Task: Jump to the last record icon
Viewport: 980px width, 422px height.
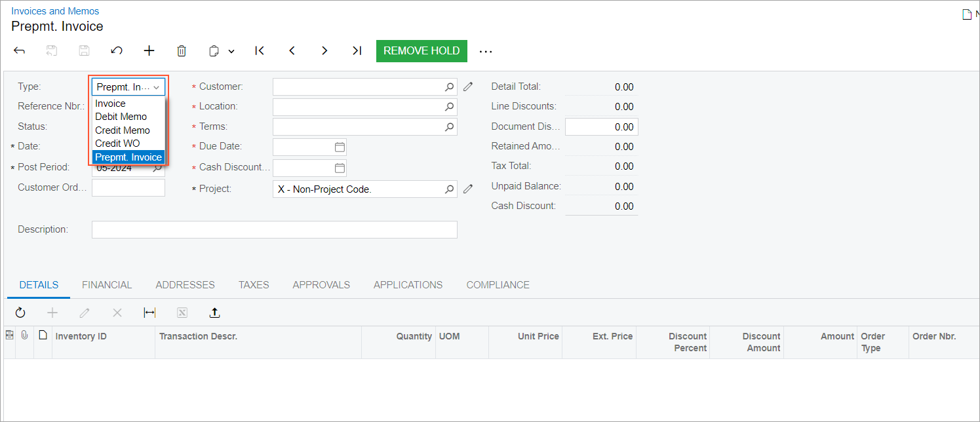Action: click(x=357, y=51)
